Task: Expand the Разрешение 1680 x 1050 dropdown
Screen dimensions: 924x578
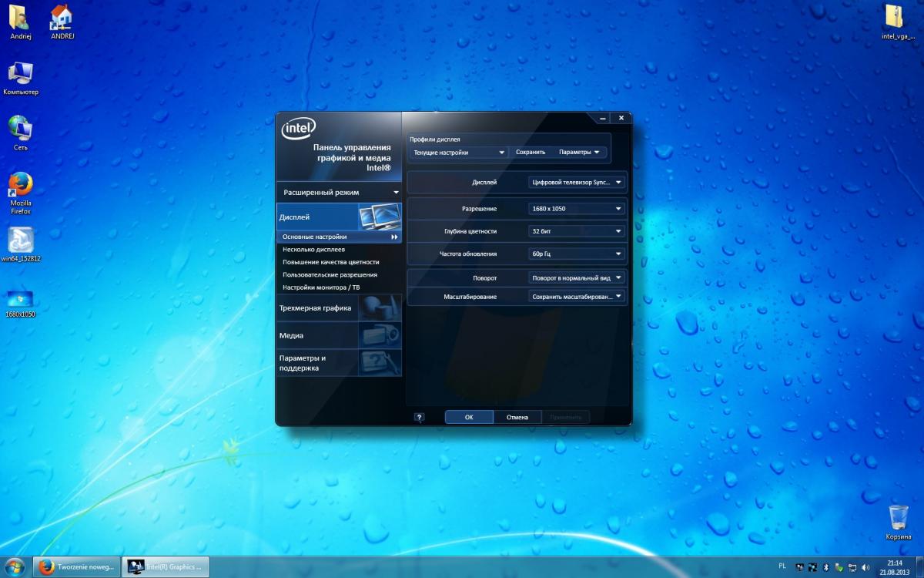Action: click(x=577, y=208)
